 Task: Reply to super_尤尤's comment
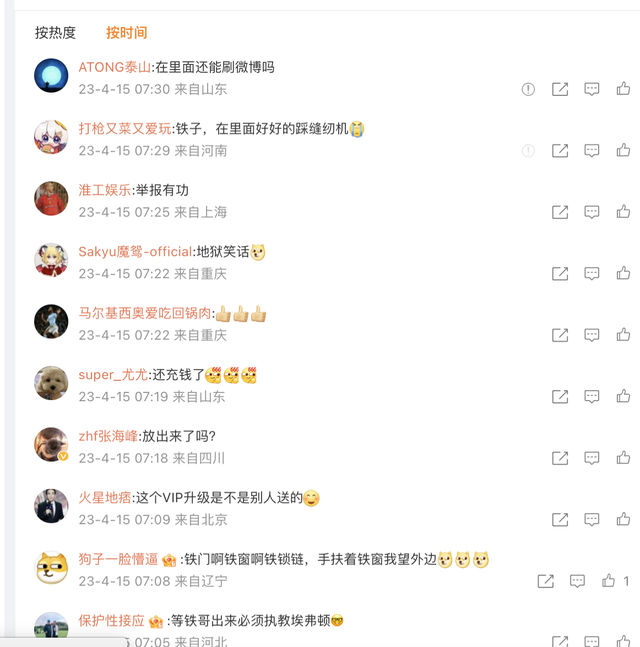[591, 397]
